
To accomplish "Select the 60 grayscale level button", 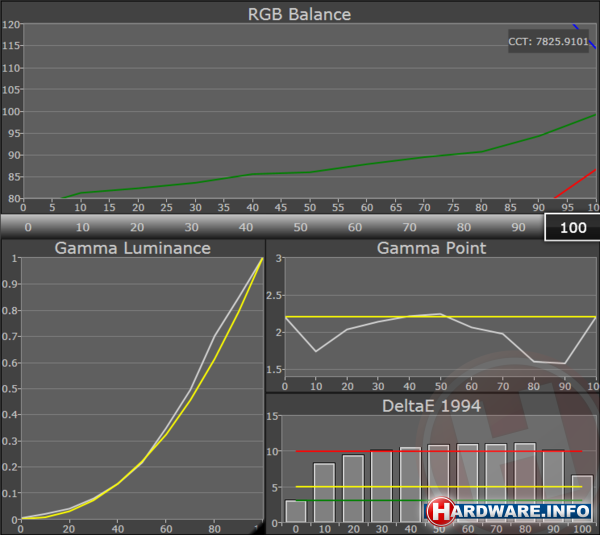I will [355, 227].
